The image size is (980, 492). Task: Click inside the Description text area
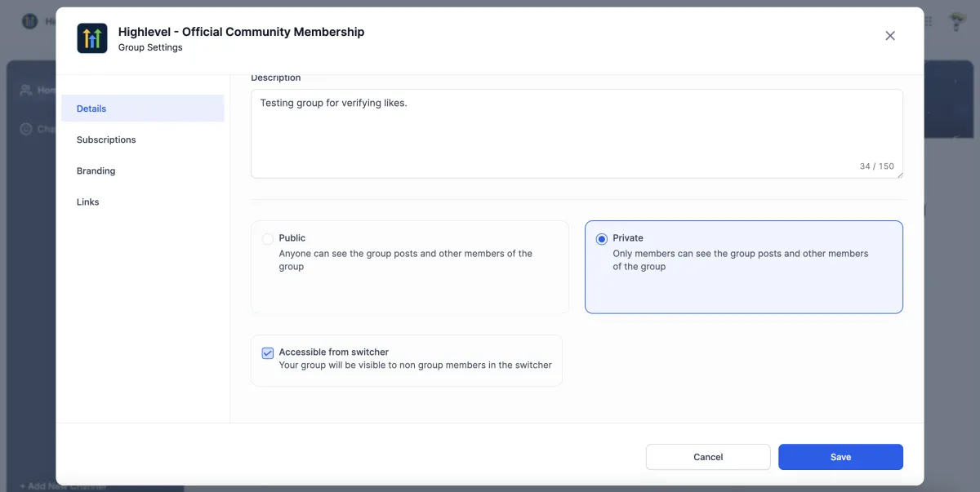(x=572, y=131)
